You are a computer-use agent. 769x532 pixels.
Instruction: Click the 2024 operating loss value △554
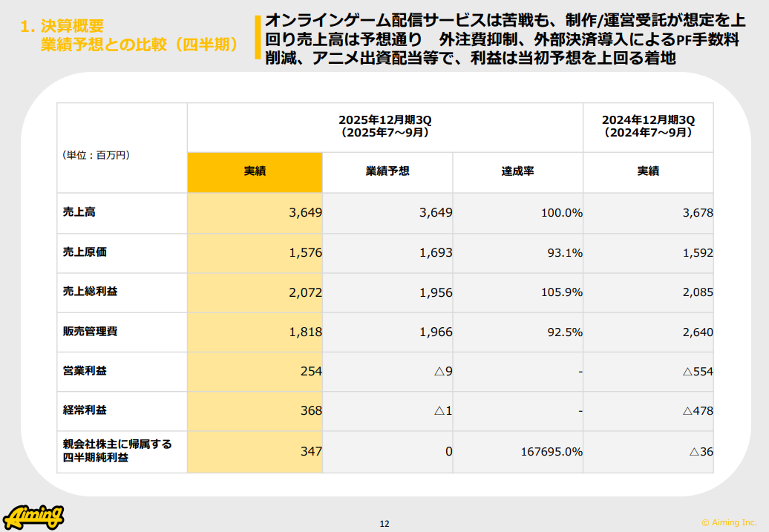click(x=697, y=371)
